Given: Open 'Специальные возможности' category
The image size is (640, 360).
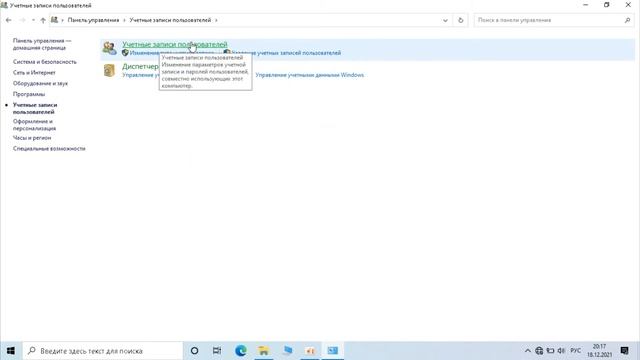Looking at the screenshot, I should tap(49, 149).
